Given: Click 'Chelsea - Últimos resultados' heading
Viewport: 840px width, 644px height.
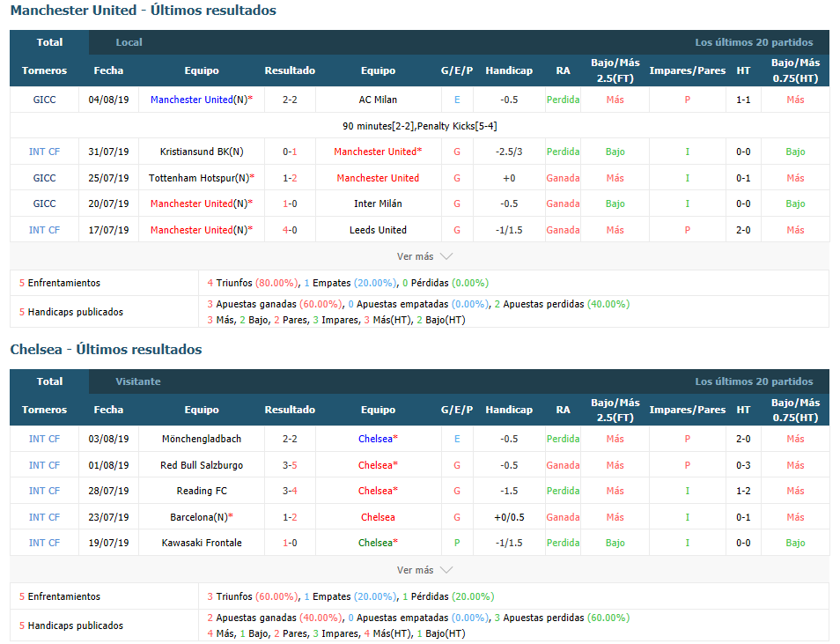Looking at the screenshot, I should click(106, 350).
